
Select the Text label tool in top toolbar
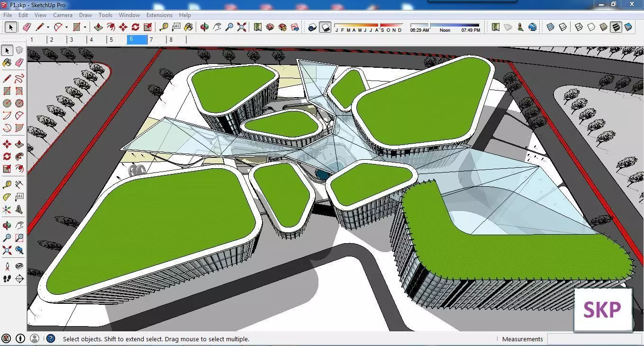click(176, 27)
